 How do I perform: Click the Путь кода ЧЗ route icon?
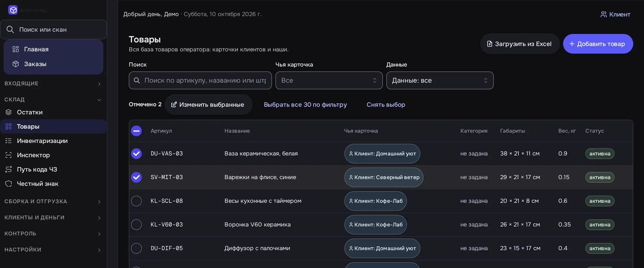coord(8,169)
